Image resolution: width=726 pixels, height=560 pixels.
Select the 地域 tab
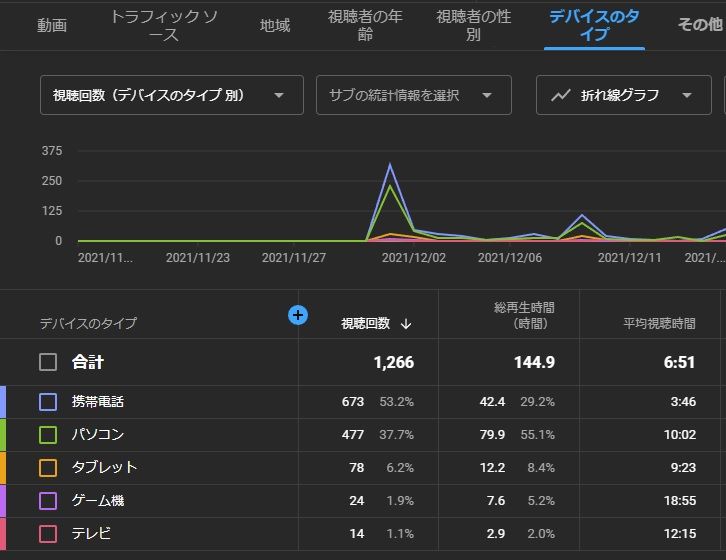(x=275, y=26)
